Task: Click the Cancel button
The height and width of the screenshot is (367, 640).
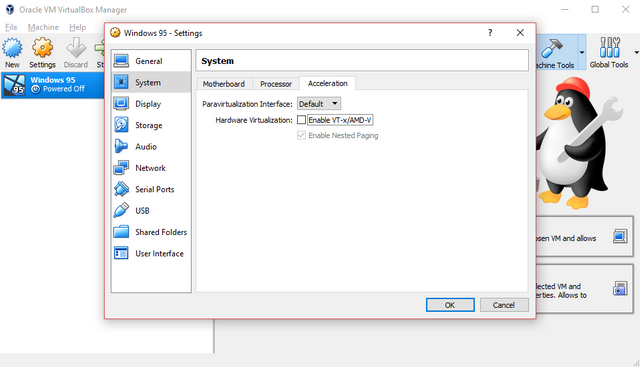Action: pyautogui.click(x=504, y=305)
